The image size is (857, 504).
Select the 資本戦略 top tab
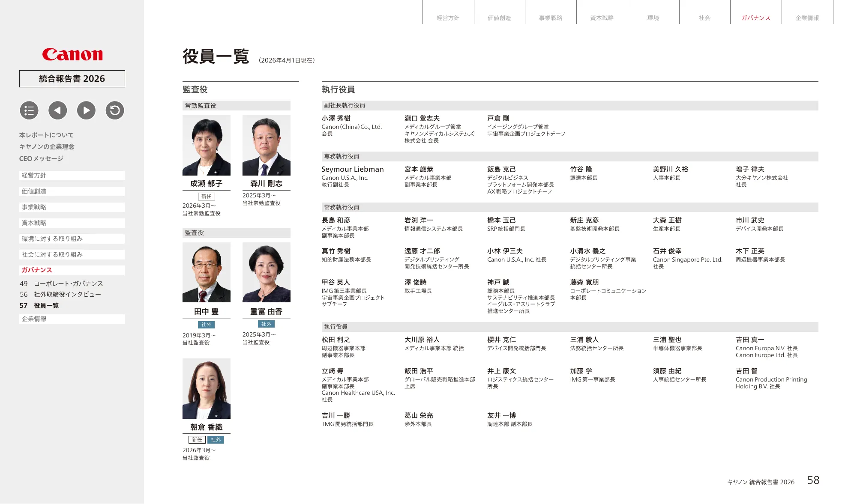[602, 18]
